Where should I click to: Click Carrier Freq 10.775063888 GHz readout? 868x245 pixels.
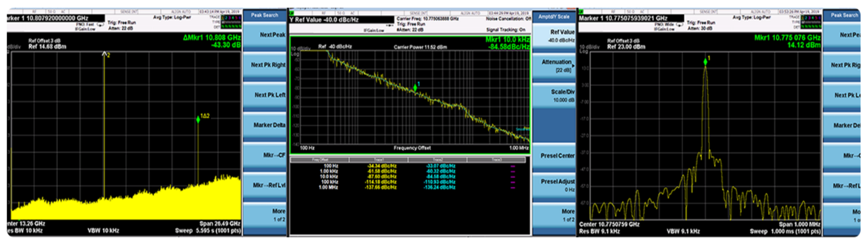[x=427, y=18]
